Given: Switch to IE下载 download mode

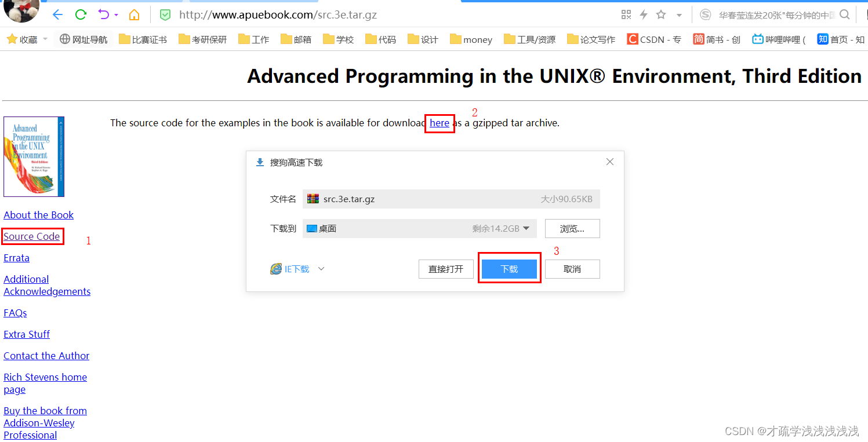Looking at the screenshot, I should (x=290, y=269).
